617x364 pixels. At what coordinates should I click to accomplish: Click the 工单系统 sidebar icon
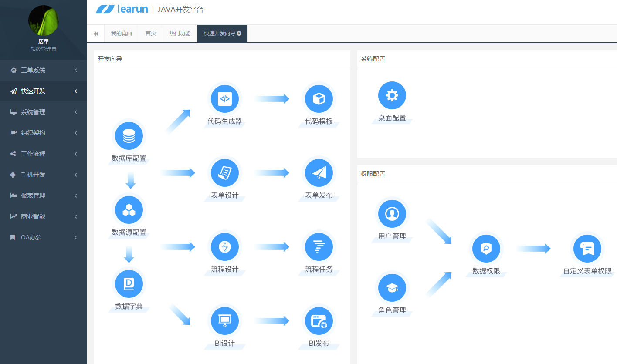(14, 70)
